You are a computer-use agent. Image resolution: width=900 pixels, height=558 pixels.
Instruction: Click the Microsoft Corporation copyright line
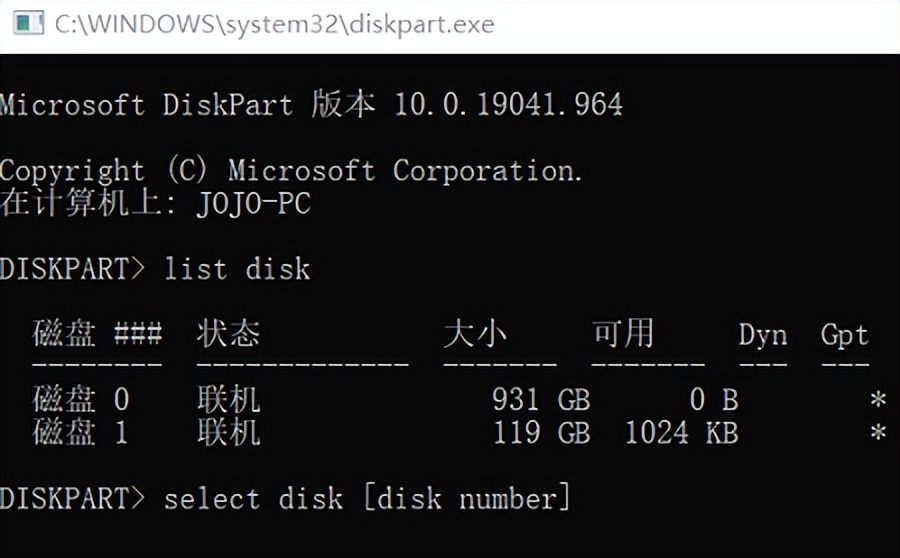[x=291, y=171]
